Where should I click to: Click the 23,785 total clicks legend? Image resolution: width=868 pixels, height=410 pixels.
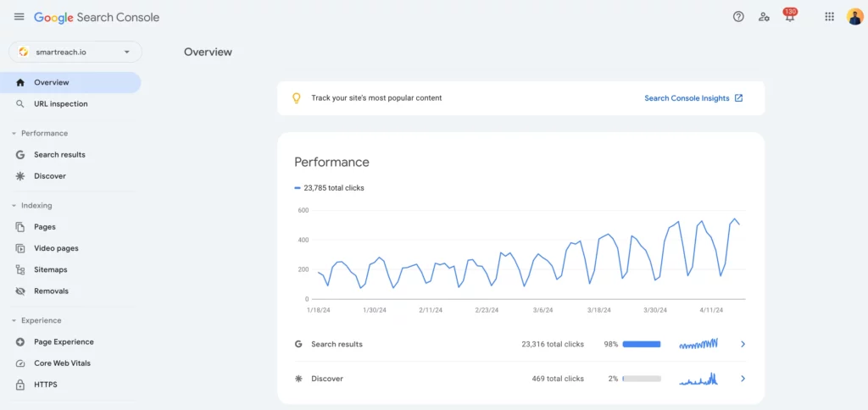tap(330, 188)
